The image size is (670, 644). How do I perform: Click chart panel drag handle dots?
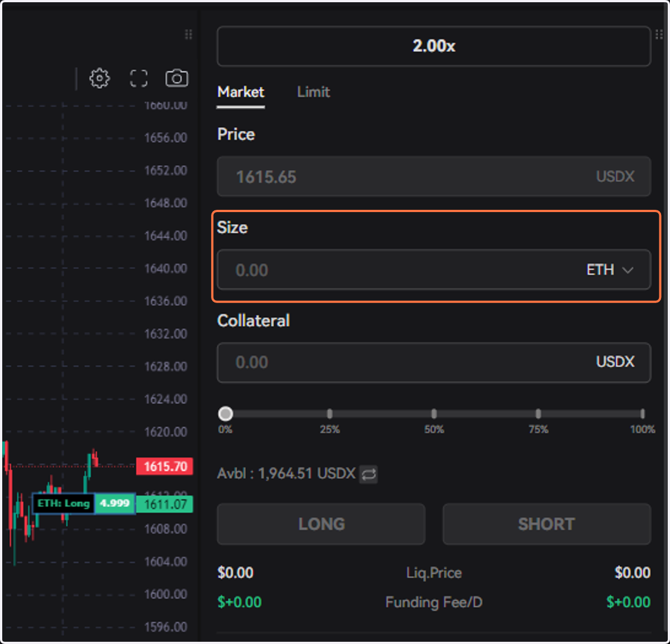[189, 35]
